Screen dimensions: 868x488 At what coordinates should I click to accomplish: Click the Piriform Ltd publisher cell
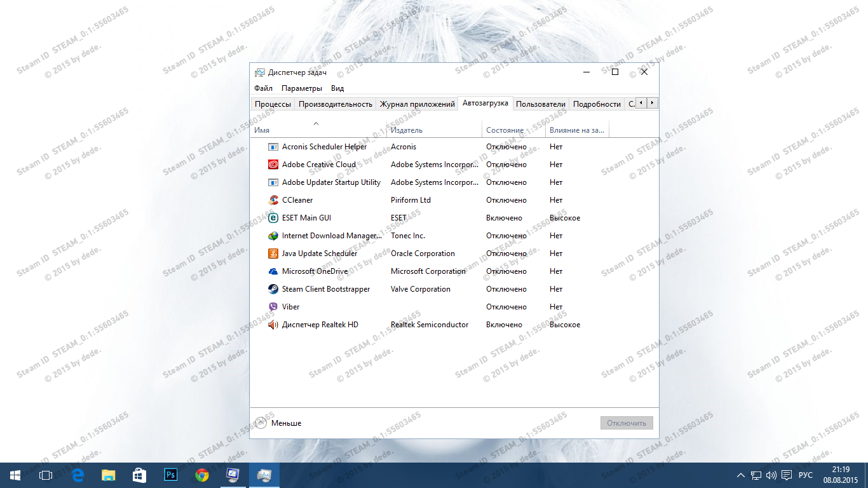[x=410, y=200]
